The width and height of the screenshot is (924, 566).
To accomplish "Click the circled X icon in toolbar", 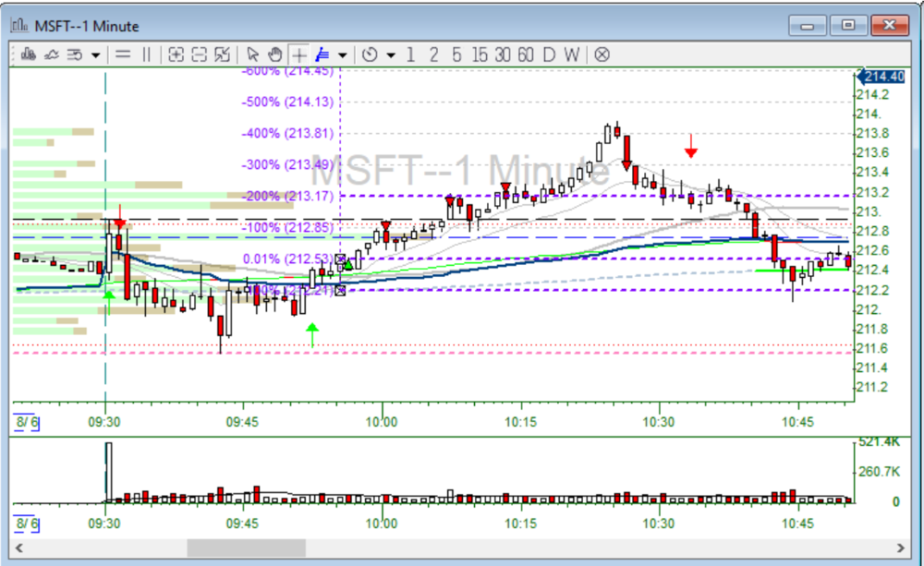I will pos(602,54).
